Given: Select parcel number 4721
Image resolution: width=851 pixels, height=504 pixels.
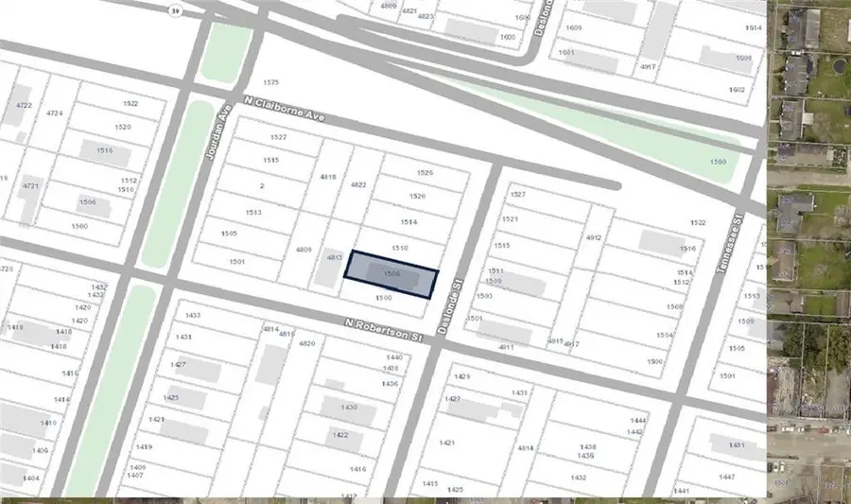Looking at the screenshot, I should (x=30, y=185).
